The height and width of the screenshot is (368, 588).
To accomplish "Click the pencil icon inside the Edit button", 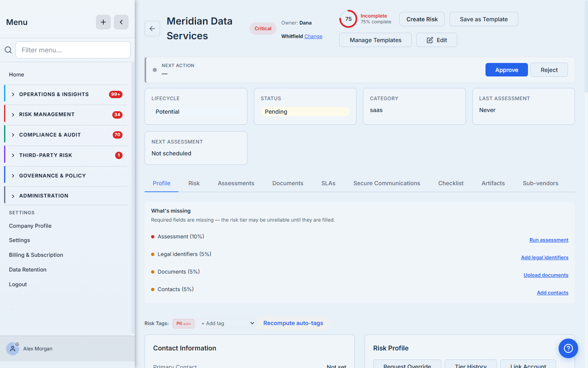I will [x=430, y=40].
